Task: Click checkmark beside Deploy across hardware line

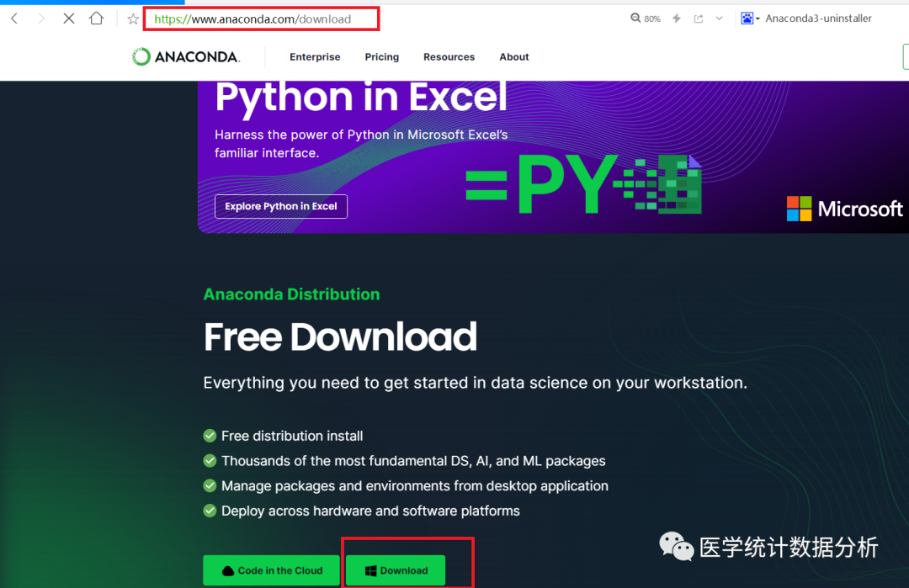Action: (x=210, y=511)
